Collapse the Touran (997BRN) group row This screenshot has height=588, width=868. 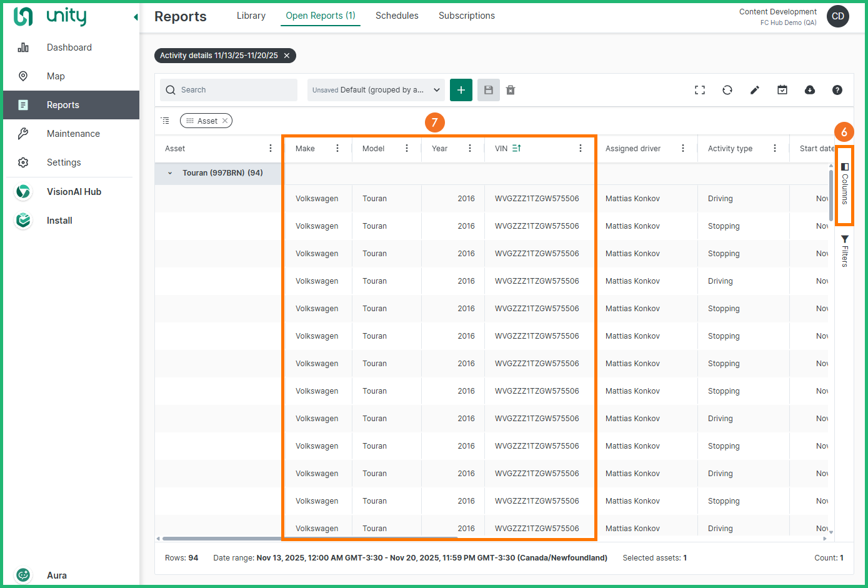coord(170,173)
